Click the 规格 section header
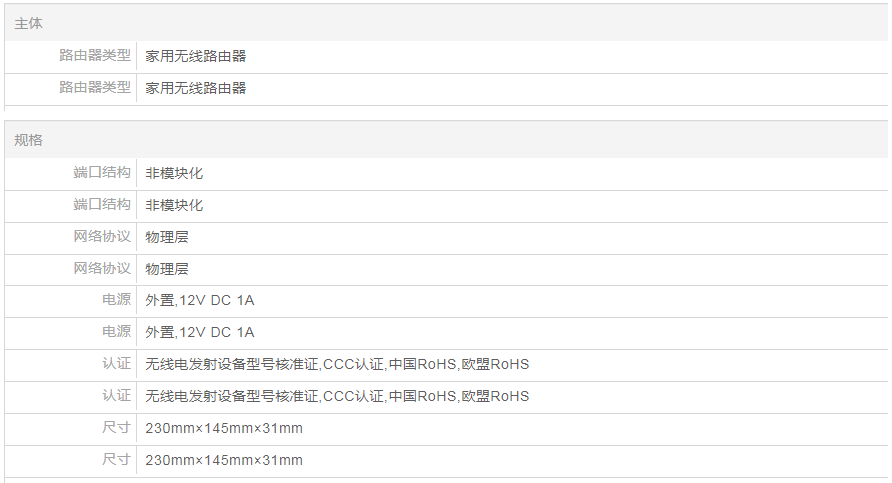This screenshot has width=892, height=483. click(x=29, y=140)
